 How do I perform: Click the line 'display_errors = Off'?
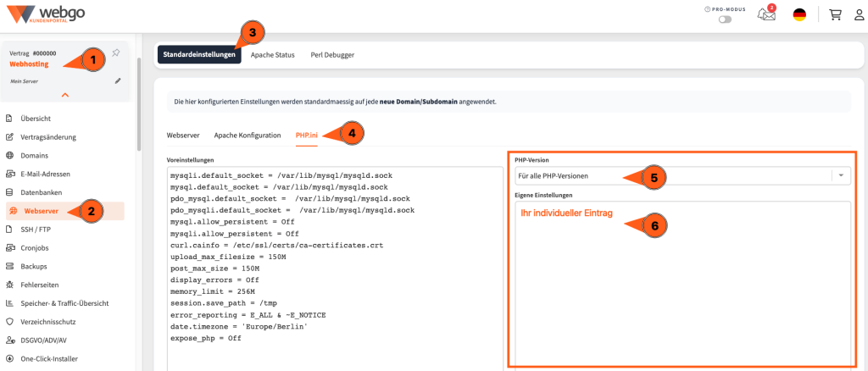[x=214, y=280]
